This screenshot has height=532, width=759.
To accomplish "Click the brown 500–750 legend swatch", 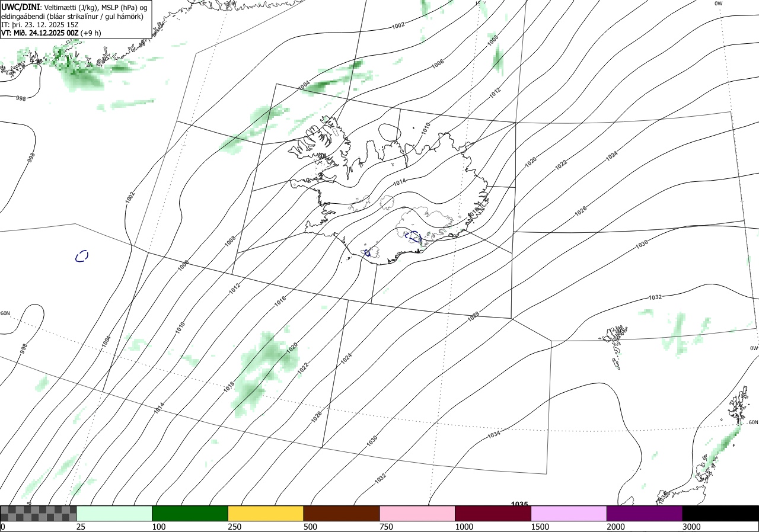I will (x=342, y=513).
